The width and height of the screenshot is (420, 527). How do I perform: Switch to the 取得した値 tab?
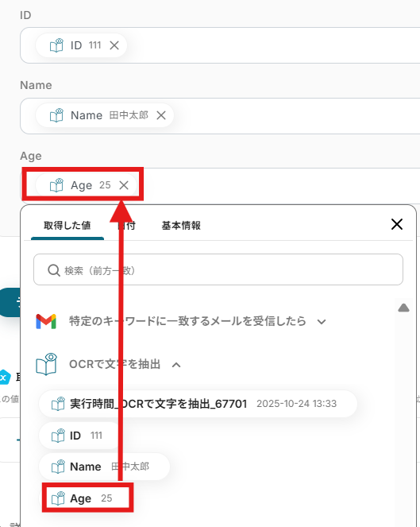tap(67, 226)
